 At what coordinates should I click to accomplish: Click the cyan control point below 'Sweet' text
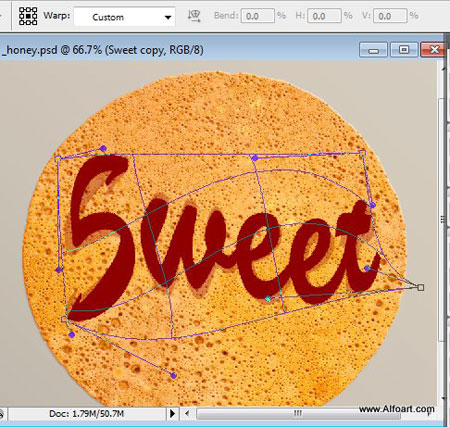pyautogui.click(x=268, y=299)
